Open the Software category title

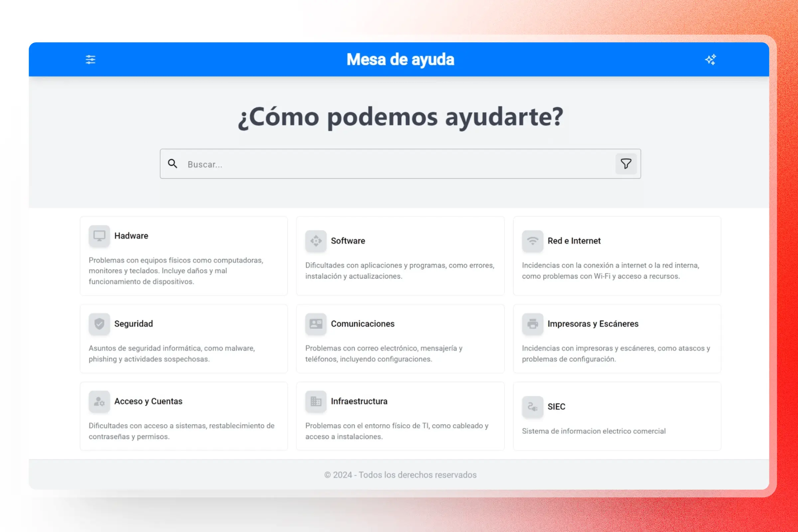point(348,241)
